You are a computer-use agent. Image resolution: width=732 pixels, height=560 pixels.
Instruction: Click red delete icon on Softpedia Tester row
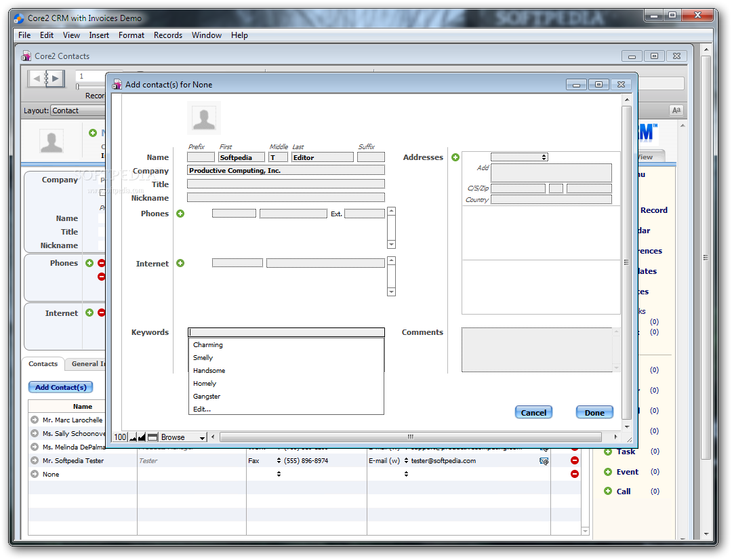click(575, 460)
